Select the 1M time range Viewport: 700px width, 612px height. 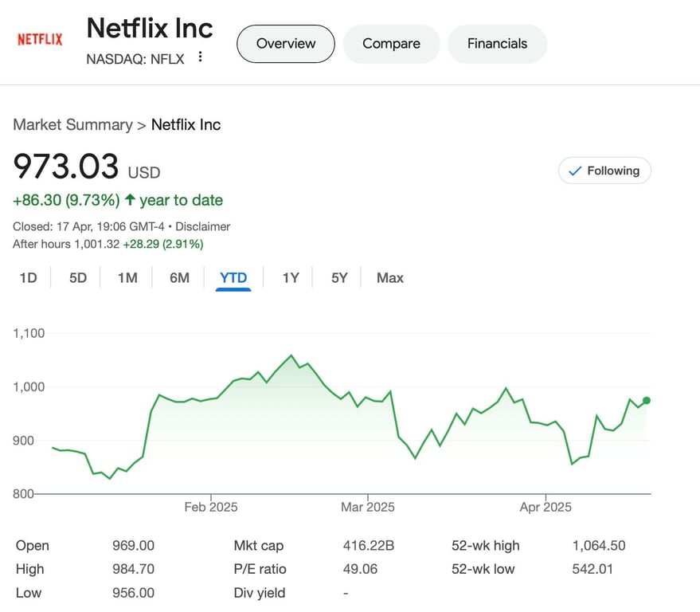[127, 277]
